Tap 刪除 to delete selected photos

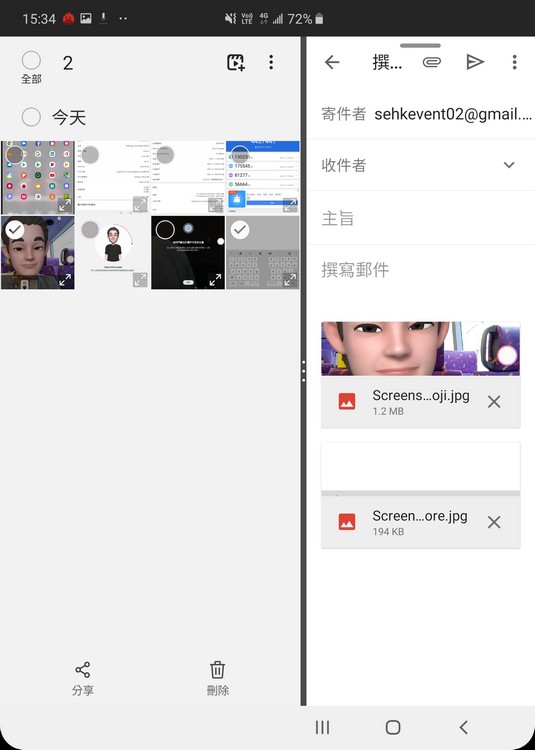tap(218, 678)
